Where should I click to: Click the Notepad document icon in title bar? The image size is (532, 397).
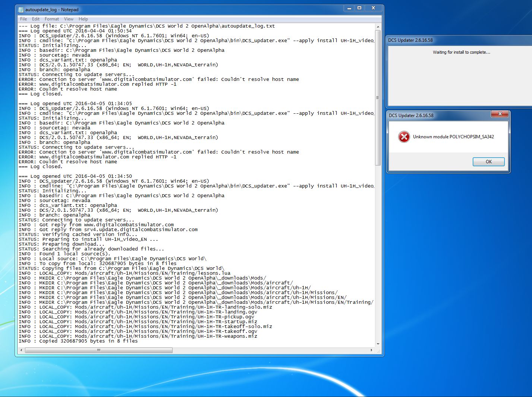[21, 9]
